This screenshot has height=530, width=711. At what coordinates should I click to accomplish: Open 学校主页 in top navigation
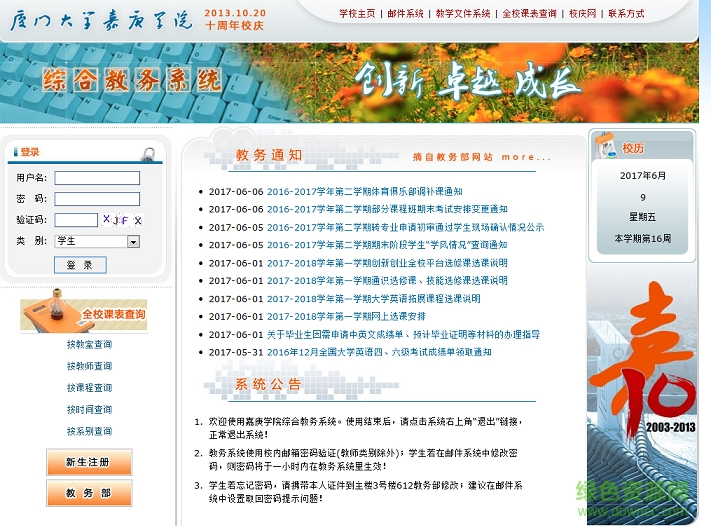click(357, 14)
